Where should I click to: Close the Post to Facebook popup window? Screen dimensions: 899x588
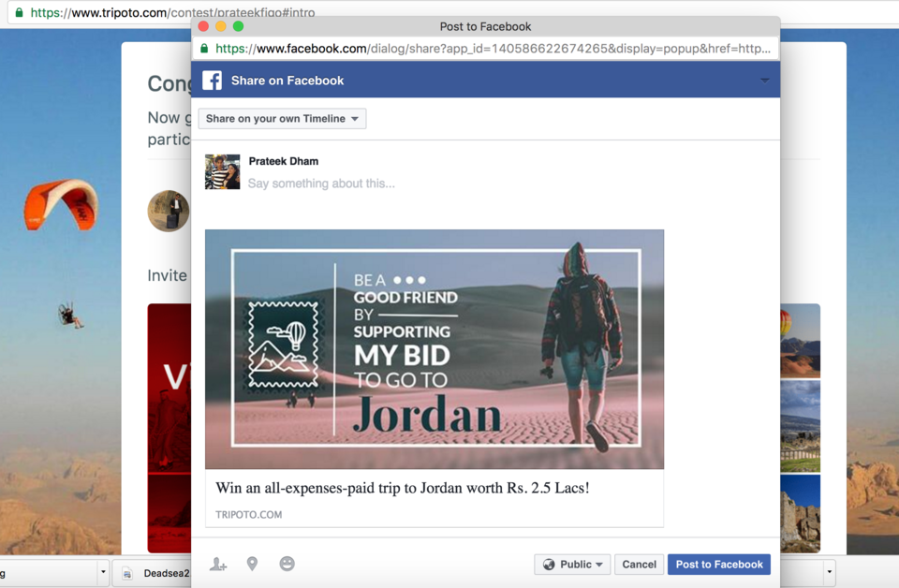tap(203, 26)
